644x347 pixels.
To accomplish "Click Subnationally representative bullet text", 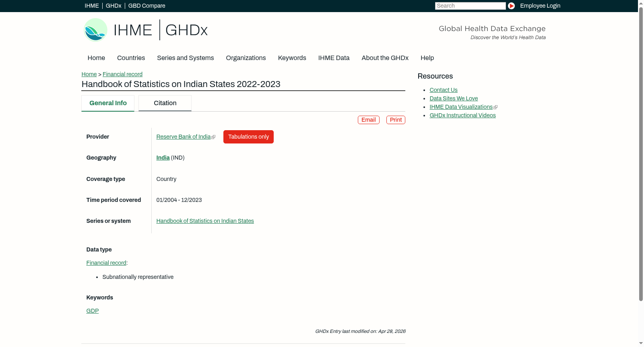I will tap(138, 277).
